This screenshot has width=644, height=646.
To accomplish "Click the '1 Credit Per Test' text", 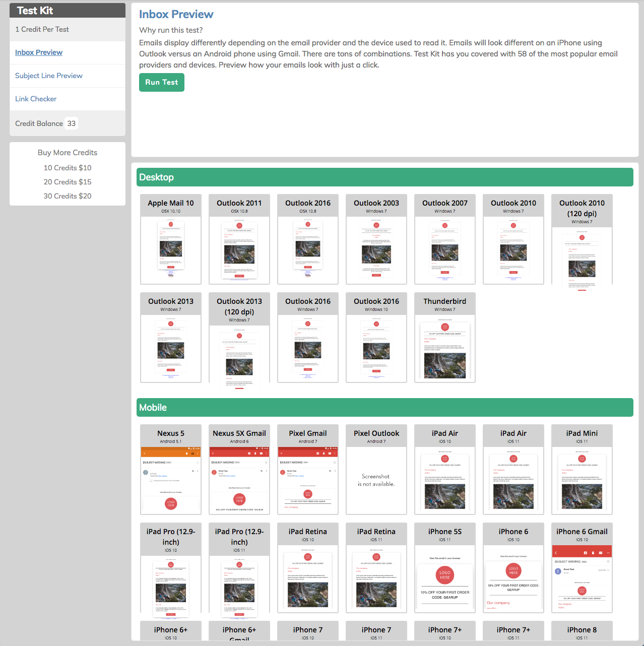I will [42, 29].
